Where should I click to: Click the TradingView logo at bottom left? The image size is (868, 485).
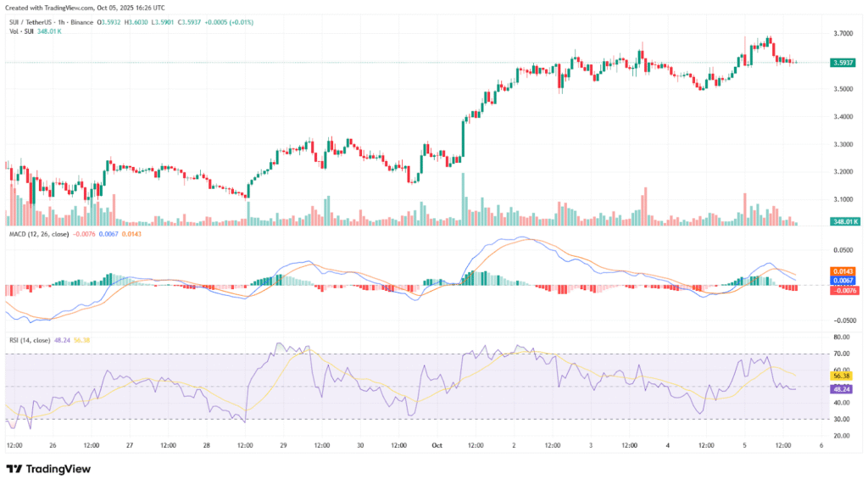48,469
